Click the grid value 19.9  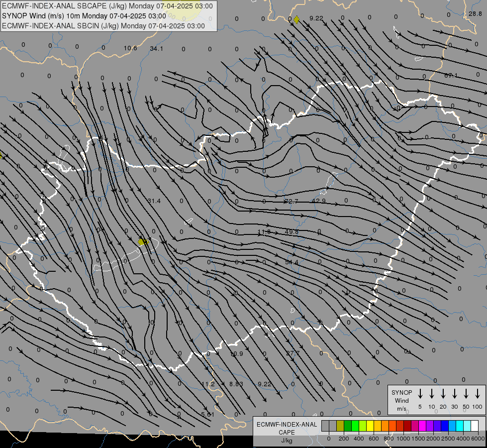[236, 354]
